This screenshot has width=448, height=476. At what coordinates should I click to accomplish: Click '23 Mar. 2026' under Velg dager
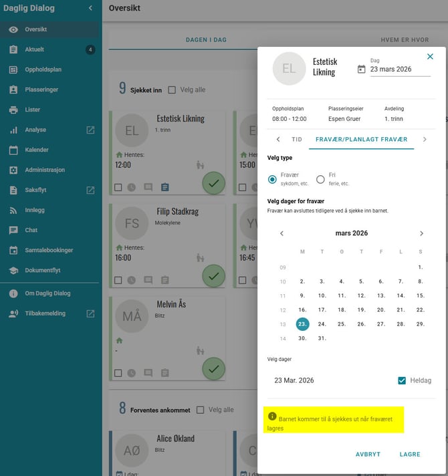tap(294, 380)
